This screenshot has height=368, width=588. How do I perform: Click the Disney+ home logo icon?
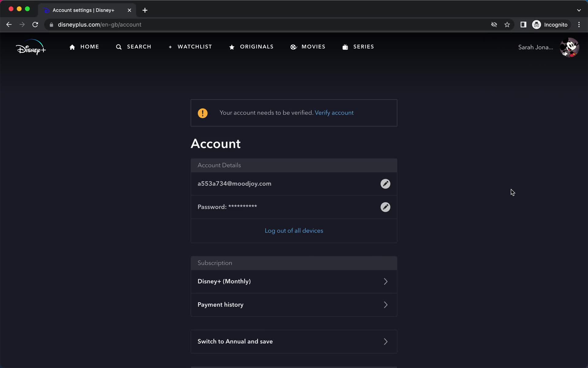pos(31,47)
